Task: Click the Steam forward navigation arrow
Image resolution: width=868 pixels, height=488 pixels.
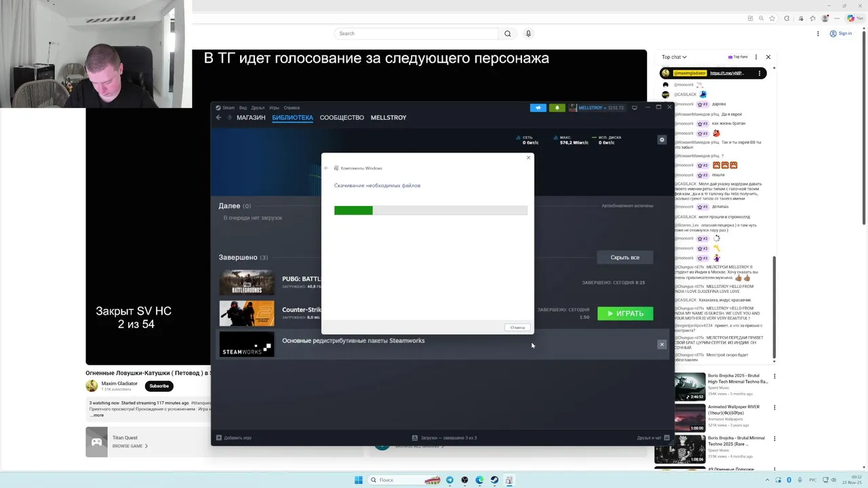Action: (x=229, y=117)
